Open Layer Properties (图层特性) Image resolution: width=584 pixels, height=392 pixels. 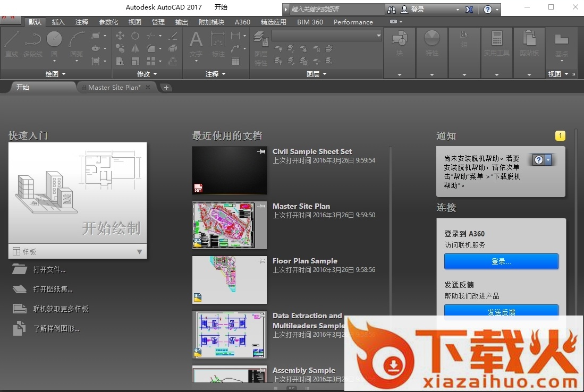[261, 48]
